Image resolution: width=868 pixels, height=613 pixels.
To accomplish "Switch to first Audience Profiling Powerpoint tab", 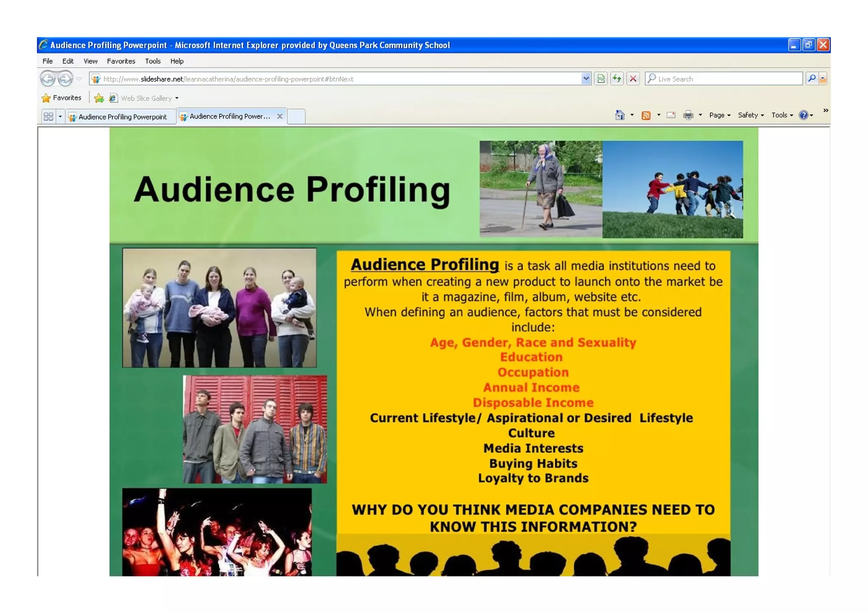I will (122, 117).
